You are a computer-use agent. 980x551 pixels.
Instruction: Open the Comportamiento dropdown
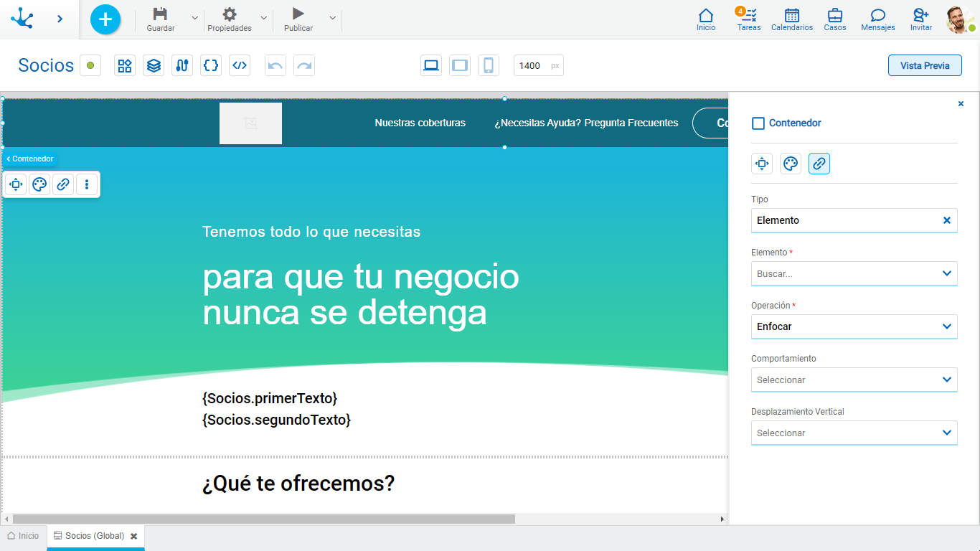coord(854,380)
